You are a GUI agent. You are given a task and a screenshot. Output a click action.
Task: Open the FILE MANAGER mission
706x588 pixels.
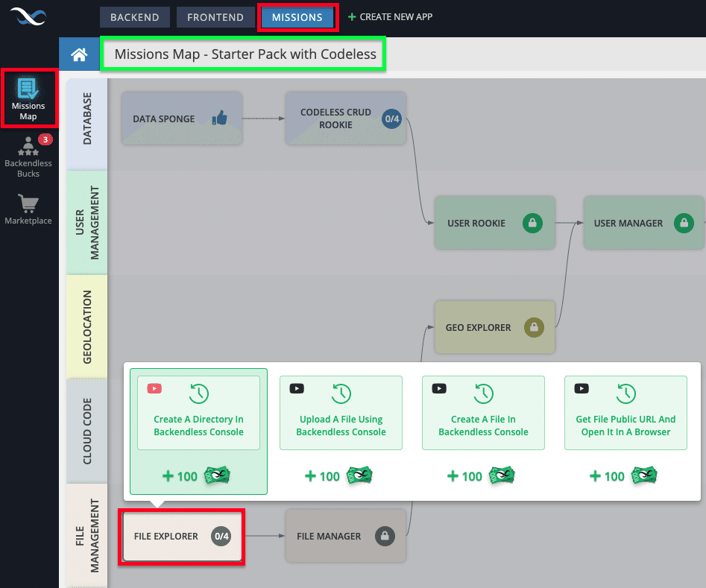click(x=346, y=537)
